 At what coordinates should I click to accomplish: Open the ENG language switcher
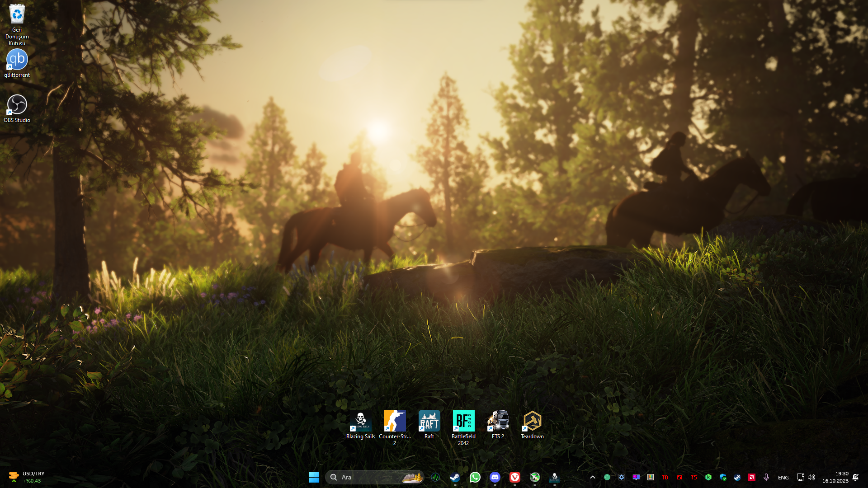coord(783,478)
